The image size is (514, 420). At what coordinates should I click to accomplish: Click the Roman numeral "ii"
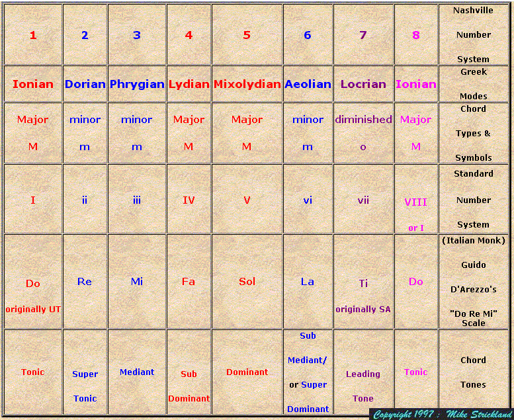(85, 200)
